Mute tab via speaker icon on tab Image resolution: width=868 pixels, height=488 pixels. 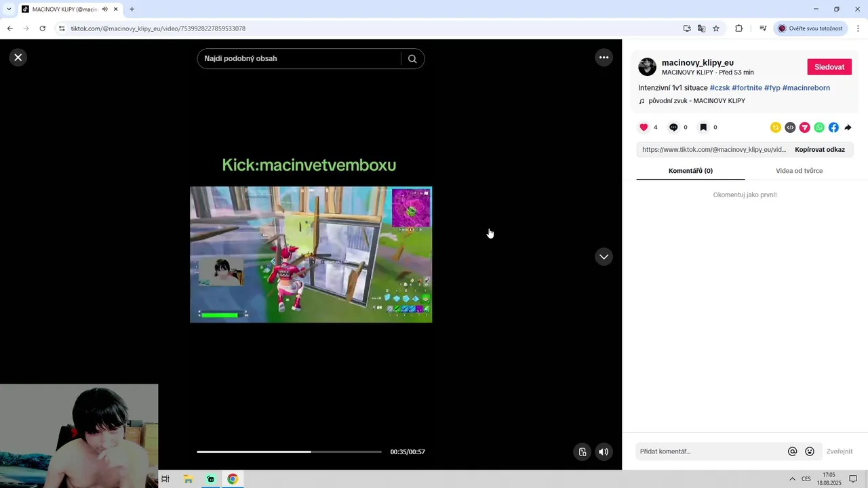104,9
